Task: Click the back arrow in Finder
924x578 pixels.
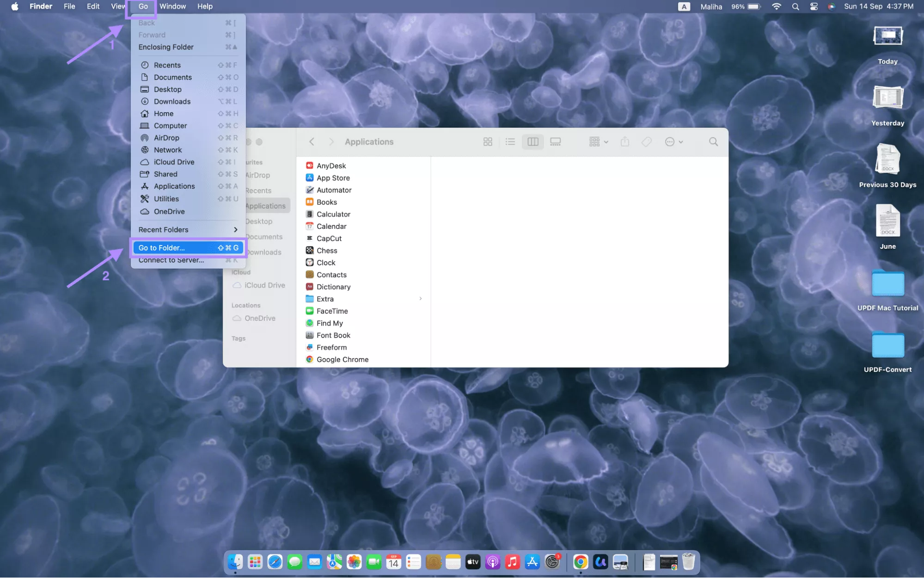Action: (x=312, y=141)
